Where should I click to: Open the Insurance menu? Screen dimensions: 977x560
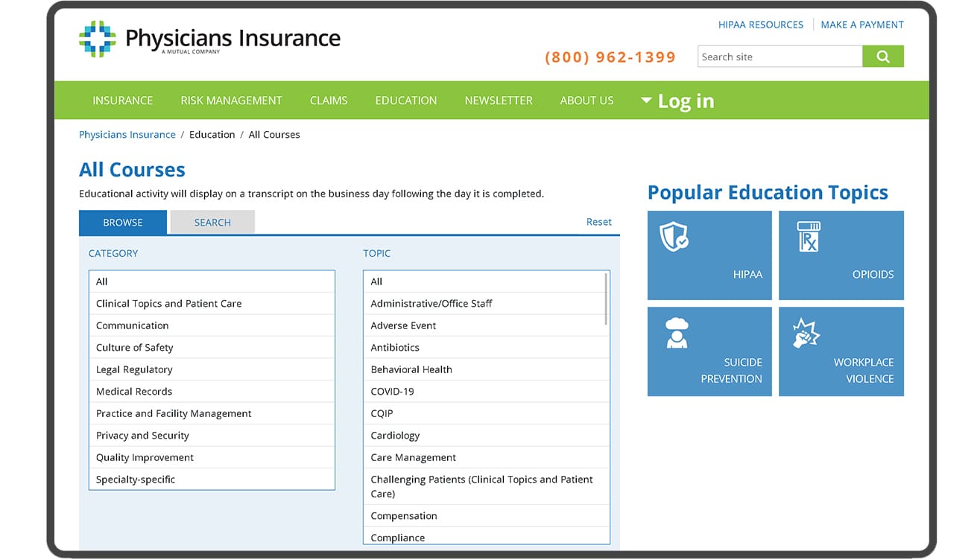(122, 101)
